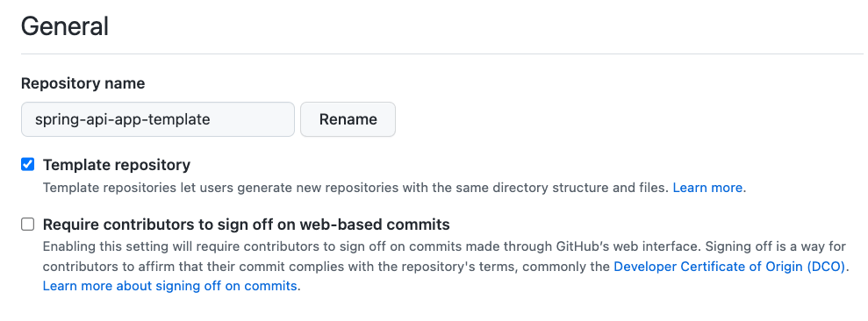Open Learn more about signing off on commits

[170, 286]
